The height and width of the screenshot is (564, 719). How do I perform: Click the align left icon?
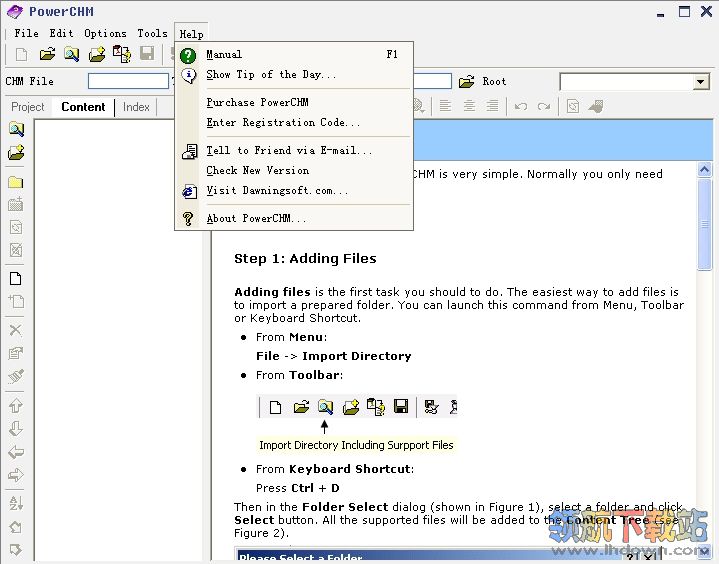(x=445, y=106)
